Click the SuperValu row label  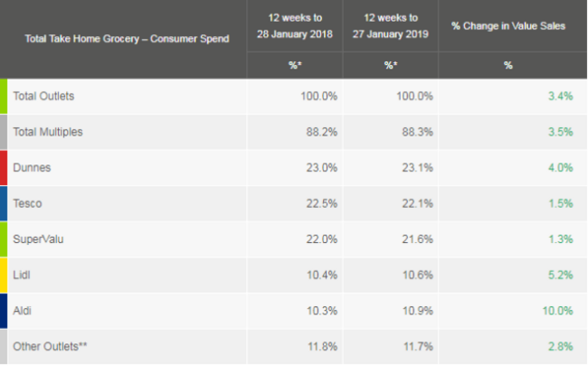38,239
